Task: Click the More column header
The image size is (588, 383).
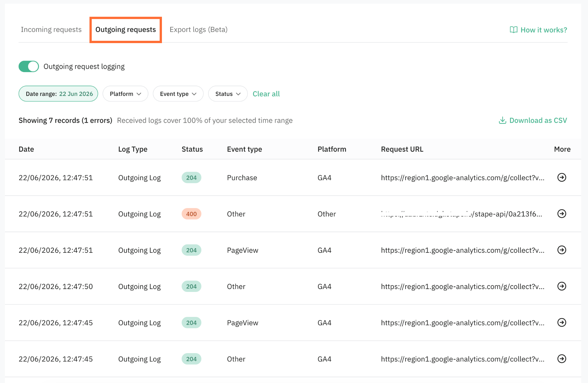Action: click(562, 149)
